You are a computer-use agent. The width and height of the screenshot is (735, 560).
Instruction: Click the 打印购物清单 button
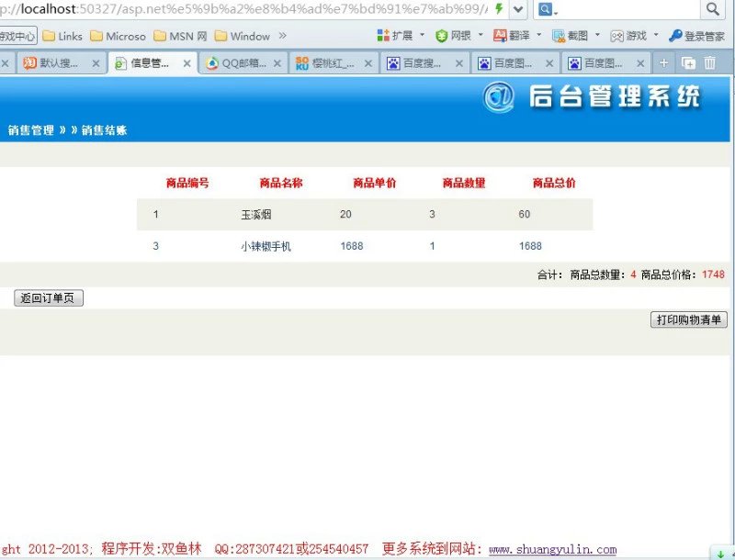pyautogui.click(x=689, y=319)
